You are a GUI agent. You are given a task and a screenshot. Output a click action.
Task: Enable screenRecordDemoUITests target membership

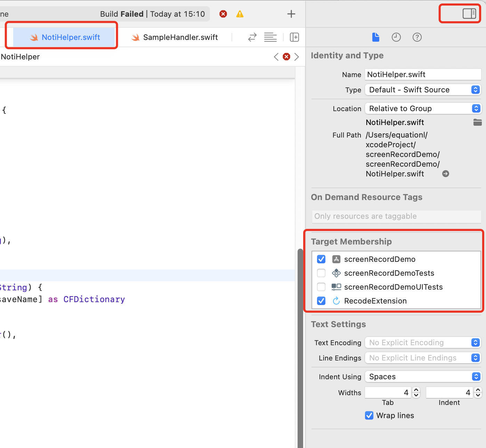(x=321, y=287)
